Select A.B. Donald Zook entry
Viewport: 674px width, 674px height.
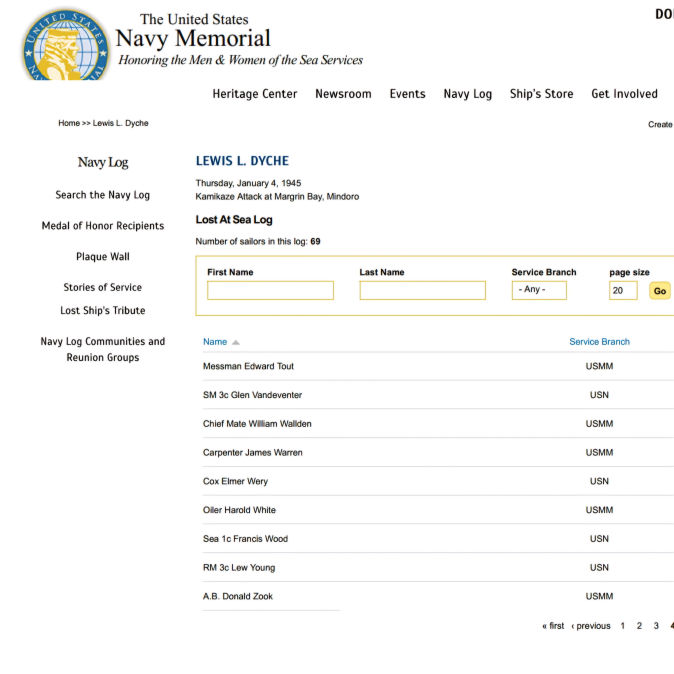pyautogui.click(x=238, y=597)
